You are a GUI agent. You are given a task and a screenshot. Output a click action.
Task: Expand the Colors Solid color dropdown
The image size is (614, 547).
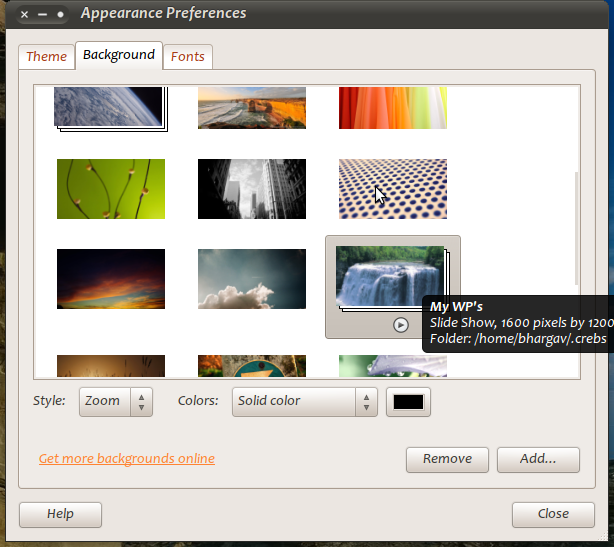[305, 402]
